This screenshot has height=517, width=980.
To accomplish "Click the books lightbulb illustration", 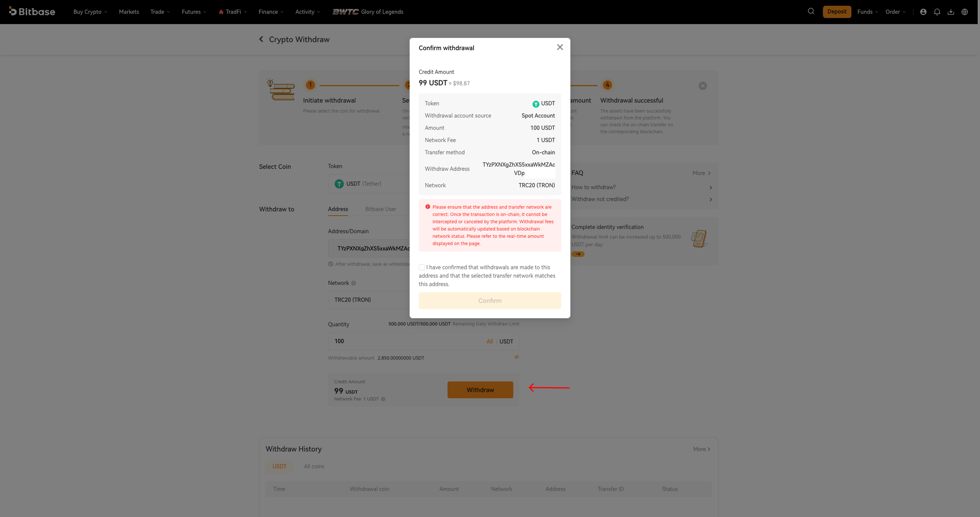I will click(281, 90).
